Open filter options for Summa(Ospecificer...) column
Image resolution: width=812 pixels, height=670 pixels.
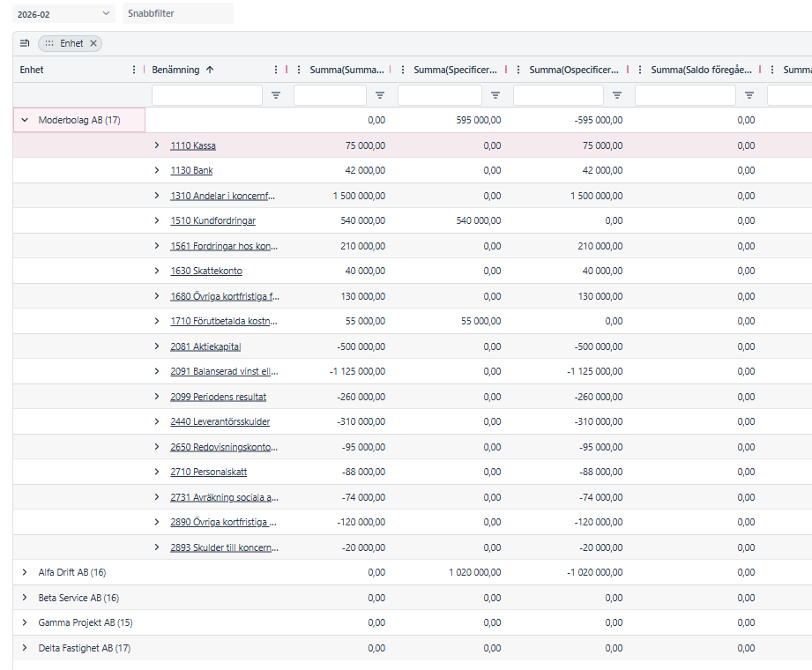point(617,95)
